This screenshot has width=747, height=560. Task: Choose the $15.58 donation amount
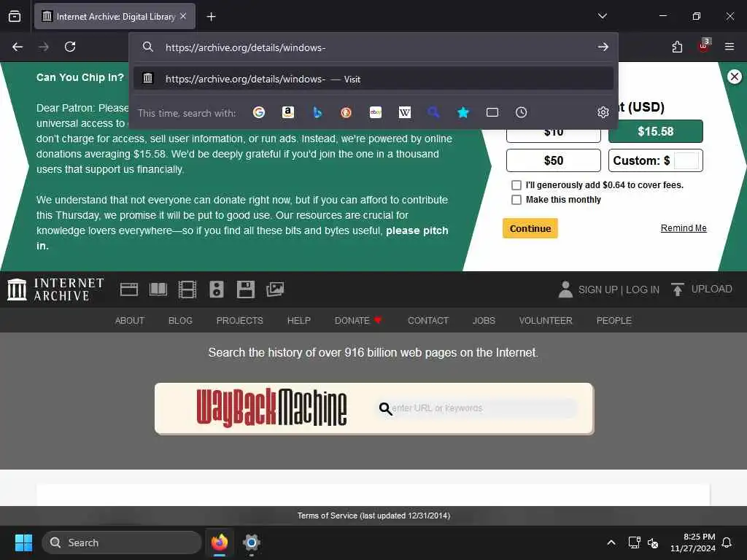[656, 131]
